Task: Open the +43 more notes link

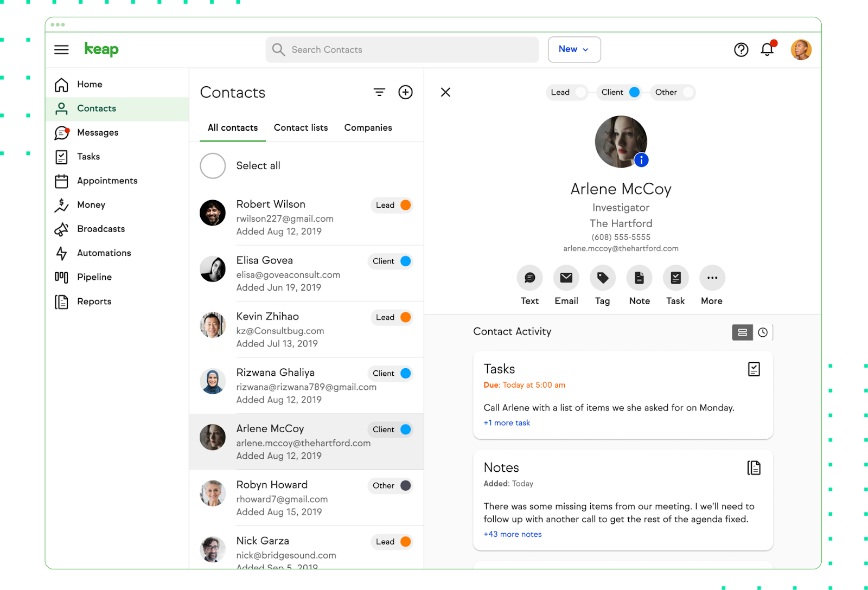Action: click(x=513, y=535)
